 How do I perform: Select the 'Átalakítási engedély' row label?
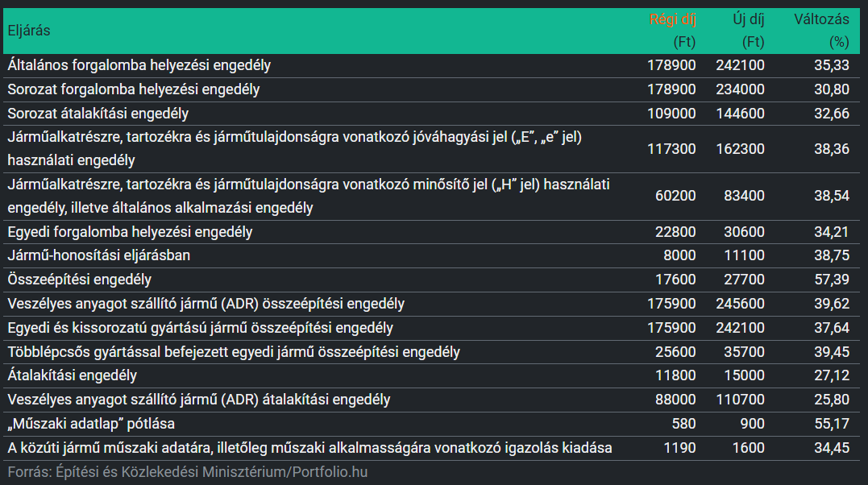point(72,375)
